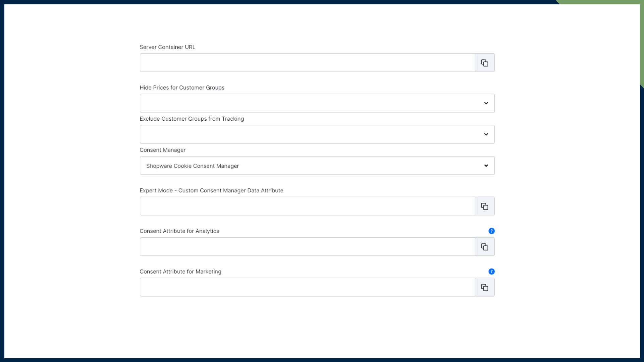Copy the Consent Attribute for Marketing value
Viewport: 644px width, 362px height.
(484, 287)
